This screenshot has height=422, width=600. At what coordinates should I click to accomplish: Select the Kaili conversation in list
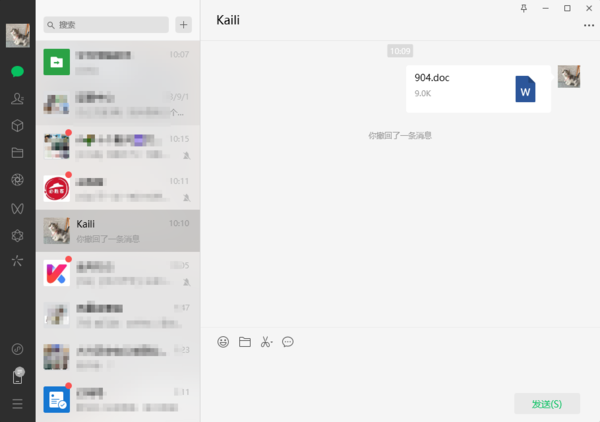point(118,231)
